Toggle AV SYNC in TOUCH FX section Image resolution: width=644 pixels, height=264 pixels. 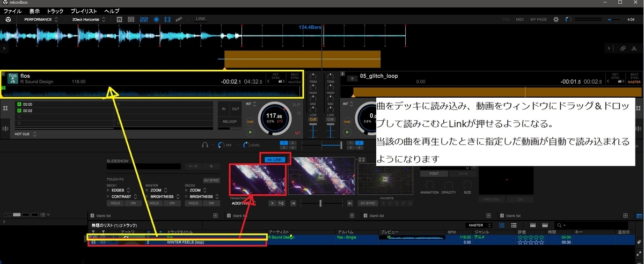tap(211, 180)
